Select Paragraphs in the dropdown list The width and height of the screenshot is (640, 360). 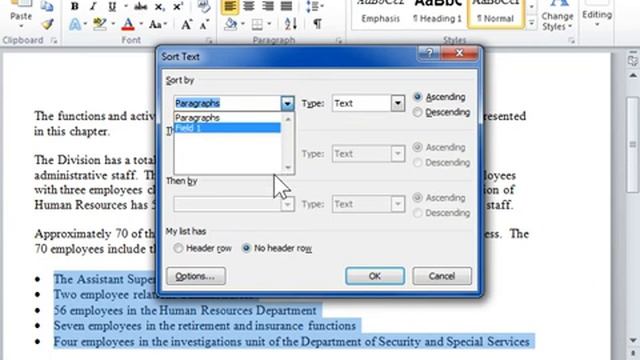(x=228, y=118)
